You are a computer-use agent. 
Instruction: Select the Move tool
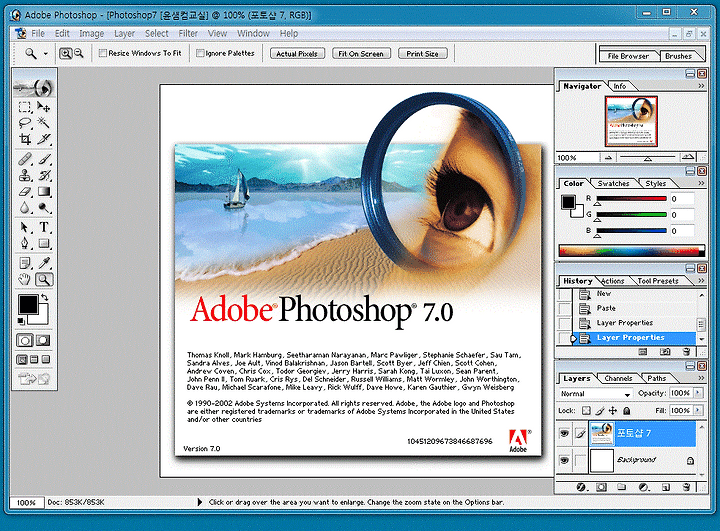(44, 107)
